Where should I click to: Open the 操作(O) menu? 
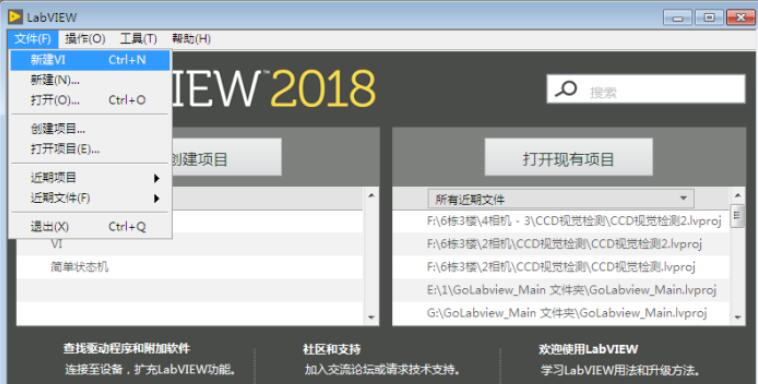85,39
